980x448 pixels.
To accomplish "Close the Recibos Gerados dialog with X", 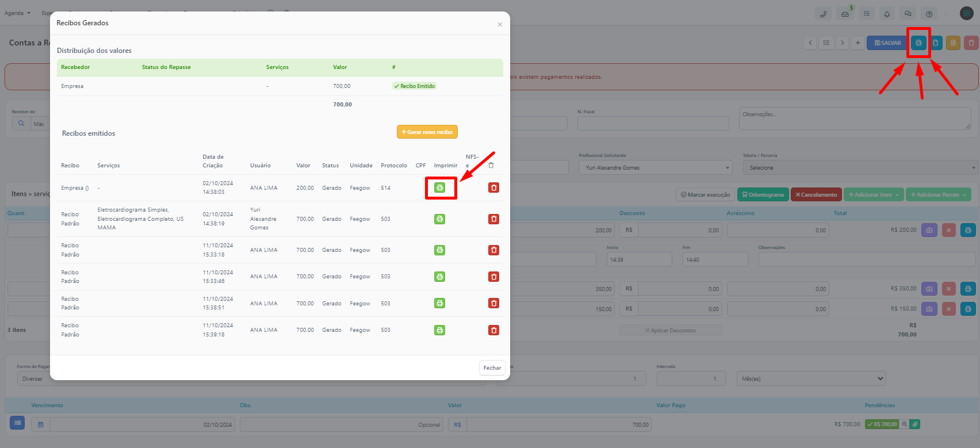I will coord(500,24).
